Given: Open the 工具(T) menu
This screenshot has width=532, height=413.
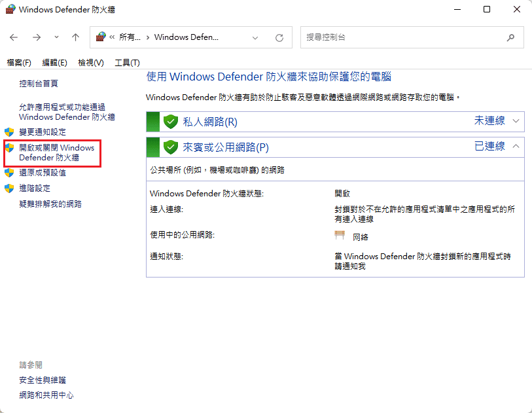Looking at the screenshot, I should click(x=127, y=62).
